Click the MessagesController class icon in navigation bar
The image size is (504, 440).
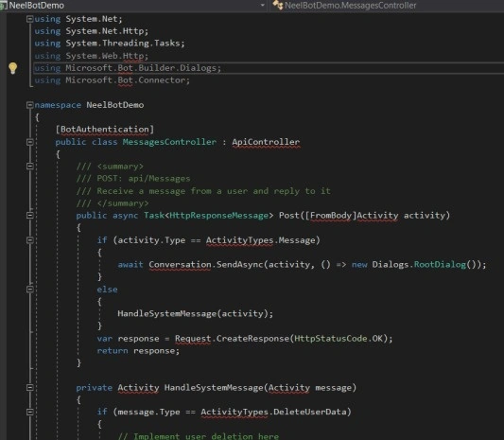click(277, 5)
